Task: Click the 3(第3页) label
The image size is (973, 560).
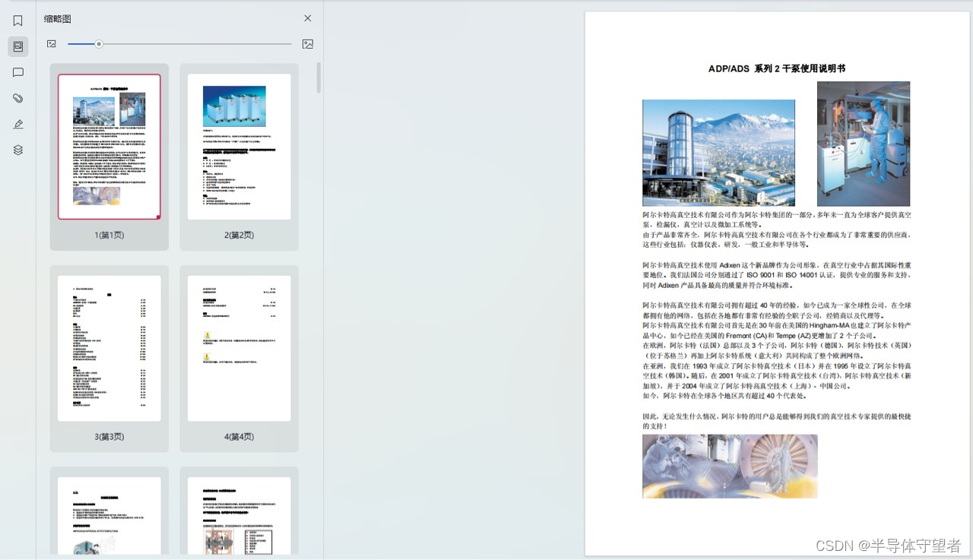Action: (x=109, y=437)
